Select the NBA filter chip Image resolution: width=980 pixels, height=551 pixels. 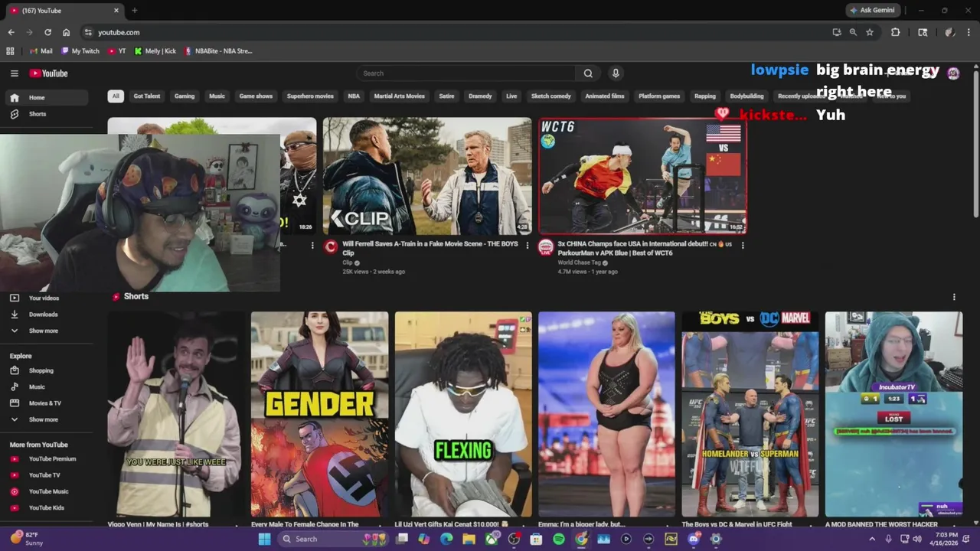(x=354, y=96)
